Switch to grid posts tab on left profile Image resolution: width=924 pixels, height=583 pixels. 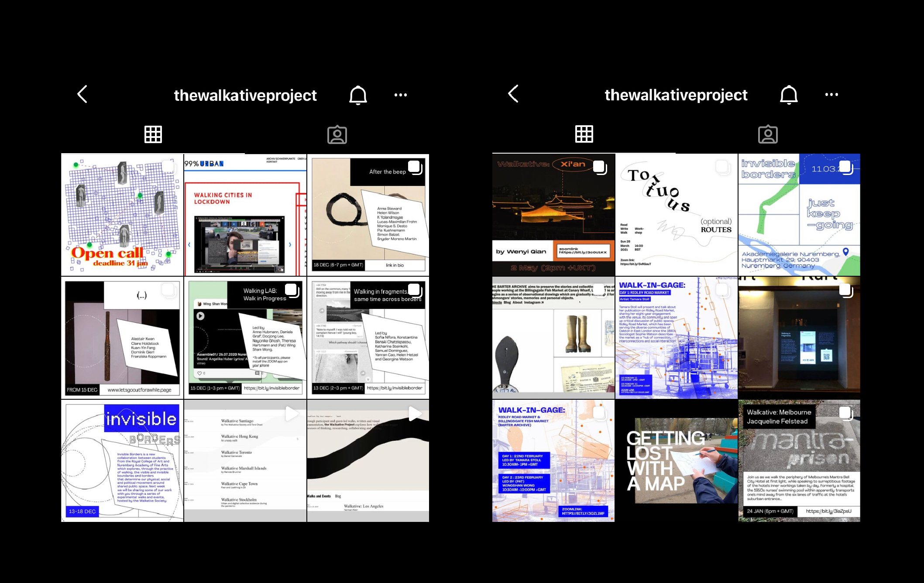[x=153, y=134]
